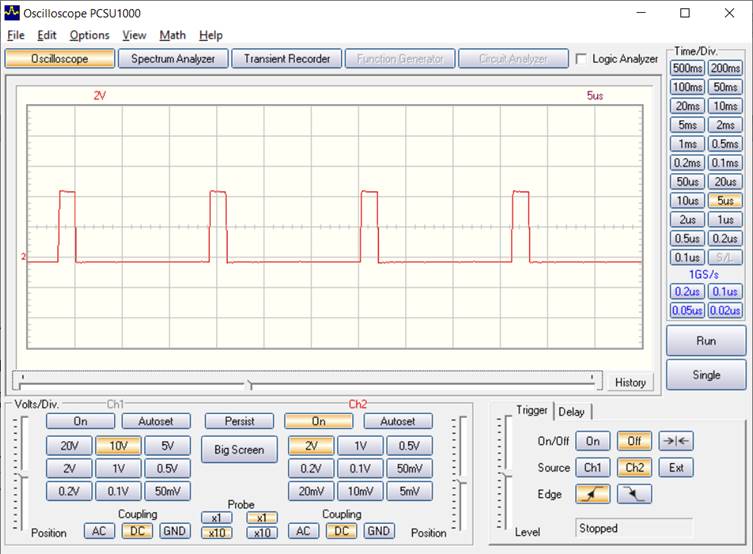Switch to the Delay tab
The width and height of the screenshot is (753, 554).
[571, 411]
